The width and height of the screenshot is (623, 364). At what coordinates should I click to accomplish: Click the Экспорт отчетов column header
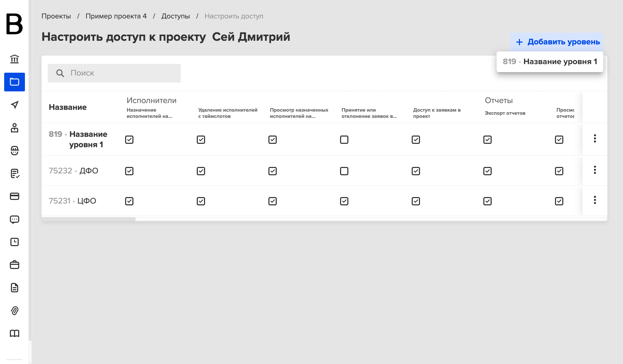(x=505, y=113)
